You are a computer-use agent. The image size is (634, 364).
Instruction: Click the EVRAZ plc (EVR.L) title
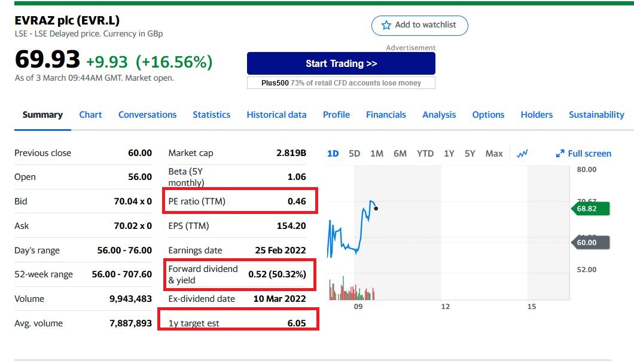67,20
